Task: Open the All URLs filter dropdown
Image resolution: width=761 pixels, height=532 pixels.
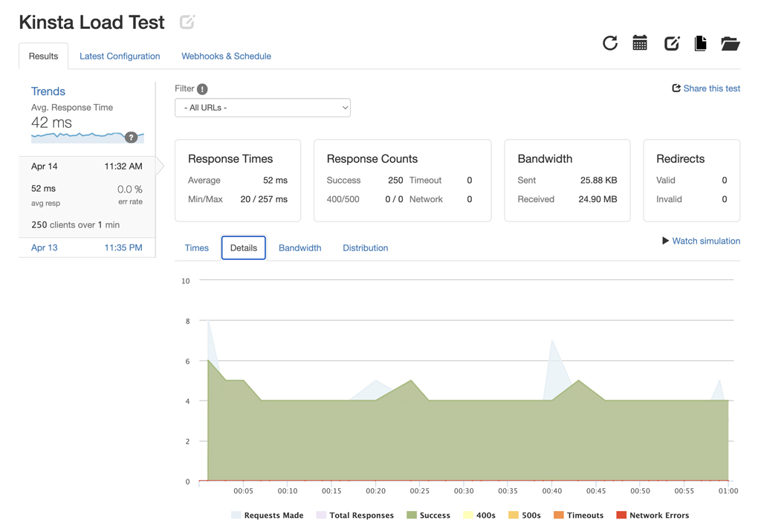Action: (x=262, y=107)
